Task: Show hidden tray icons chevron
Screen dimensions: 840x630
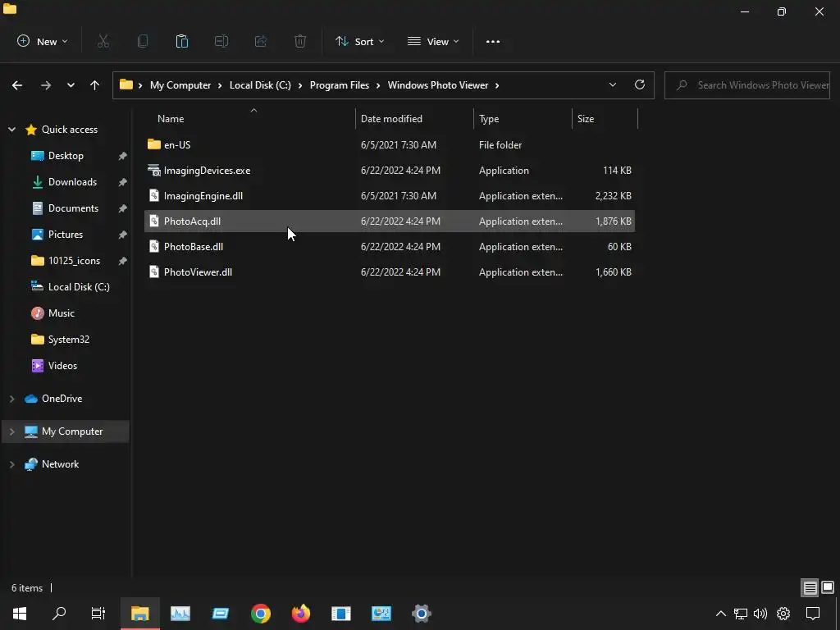Action: click(x=721, y=614)
